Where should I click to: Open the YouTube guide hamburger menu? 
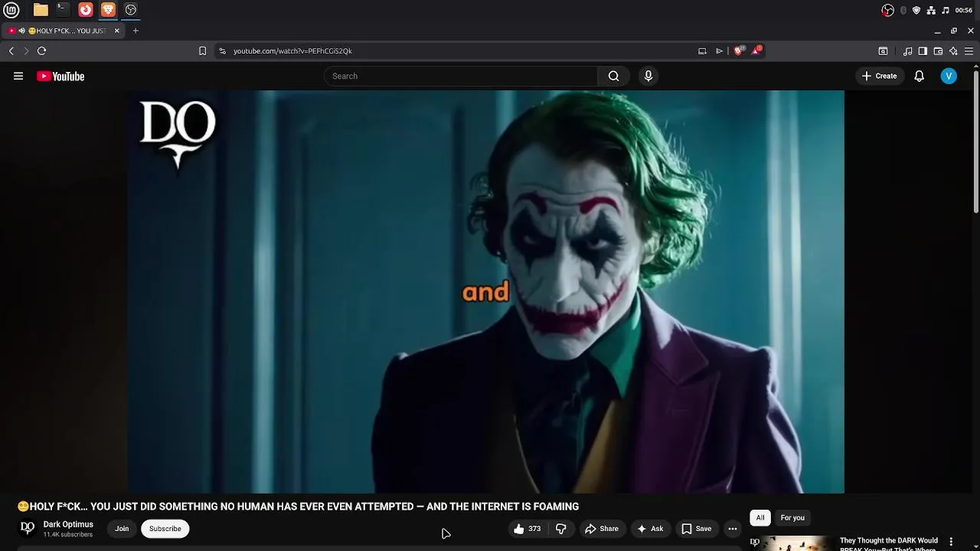coord(18,76)
